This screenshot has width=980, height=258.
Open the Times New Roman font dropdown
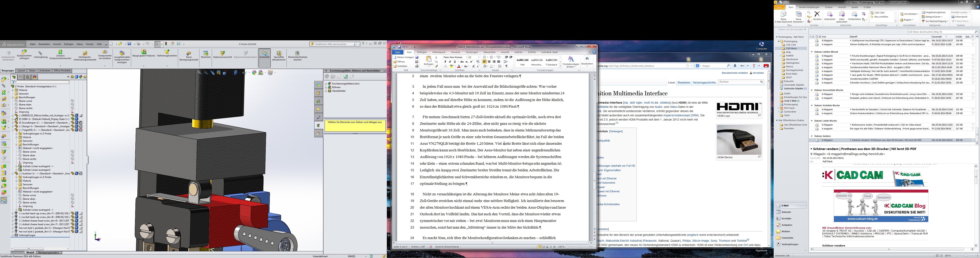[x=466, y=57]
